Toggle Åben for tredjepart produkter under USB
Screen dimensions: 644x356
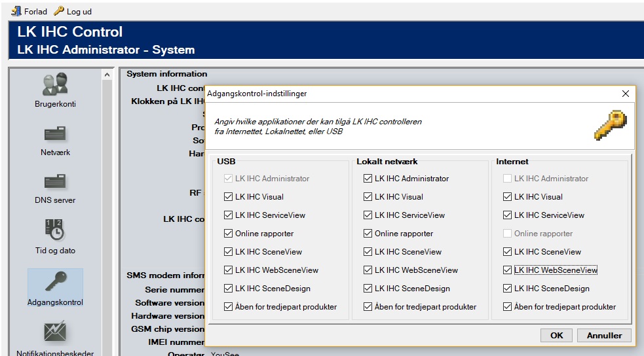coord(228,307)
